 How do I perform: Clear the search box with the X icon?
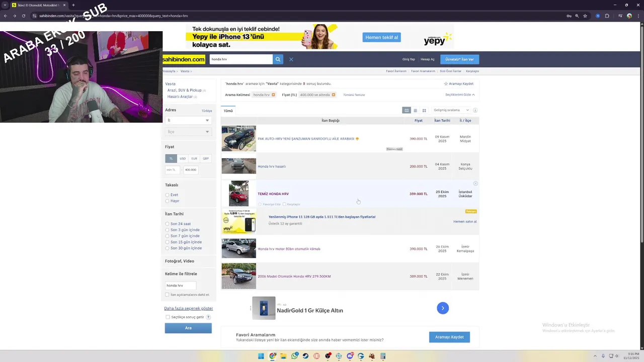291,59
